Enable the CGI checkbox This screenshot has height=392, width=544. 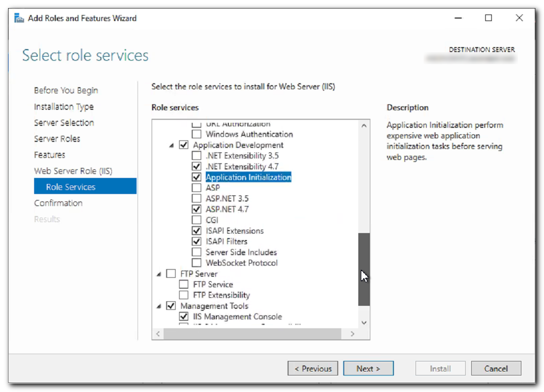[x=196, y=220]
